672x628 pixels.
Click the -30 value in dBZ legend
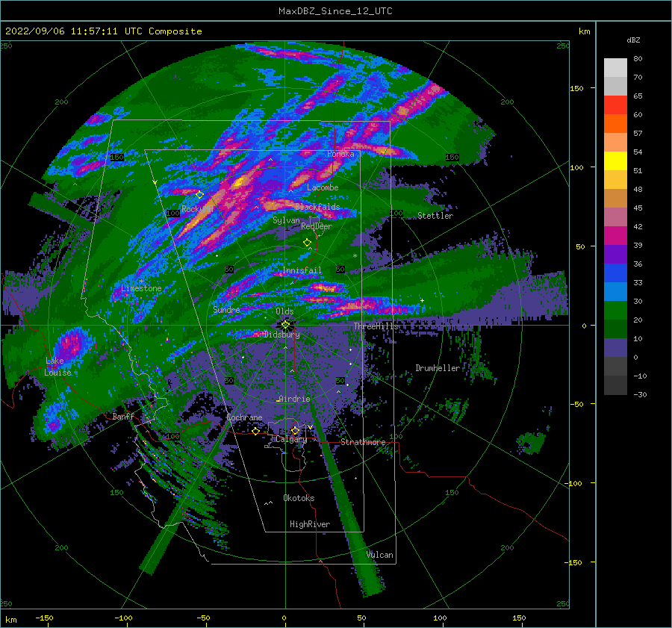[640, 394]
